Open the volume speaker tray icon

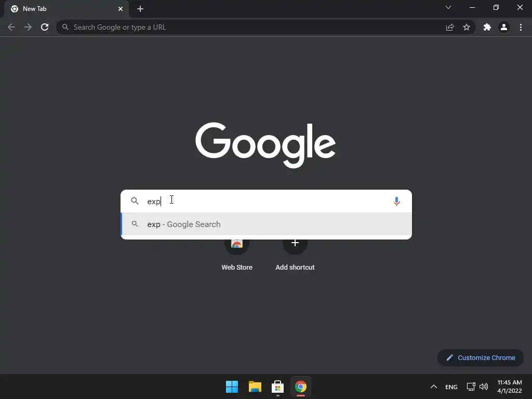point(484,387)
